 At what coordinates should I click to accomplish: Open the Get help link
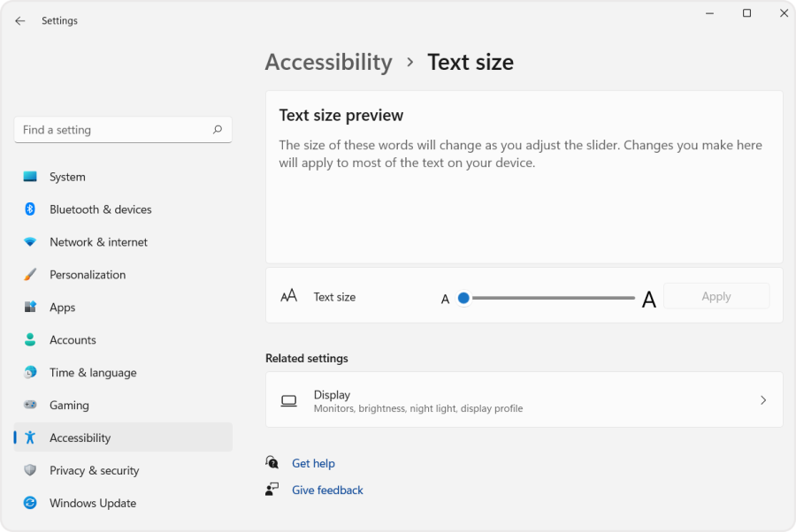(x=313, y=463)
